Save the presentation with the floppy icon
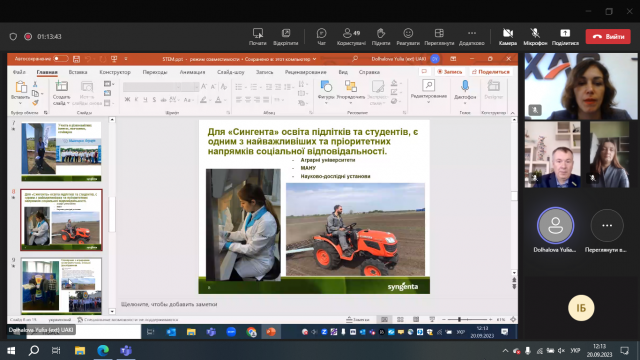Viewport: 640px width, 360px height. [76, 59]
